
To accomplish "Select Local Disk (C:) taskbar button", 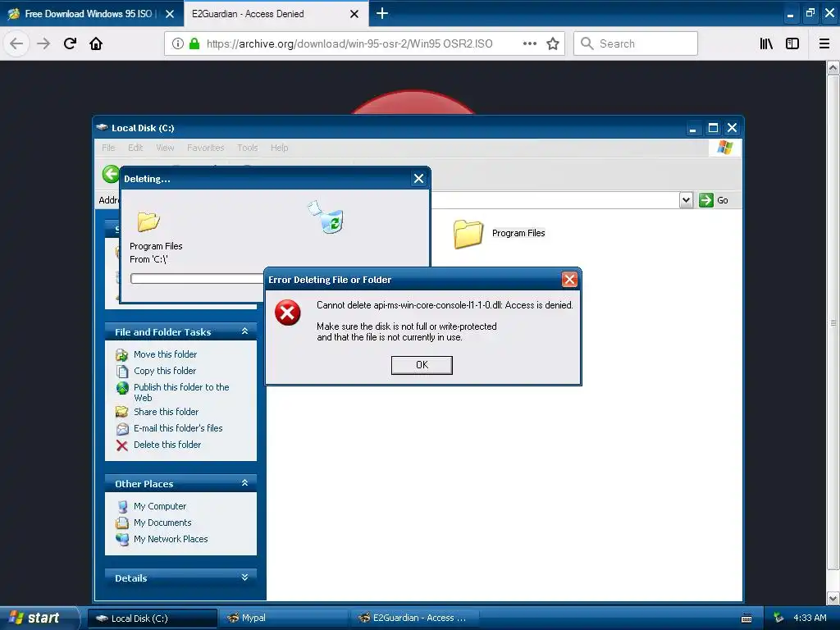I will tap(153, 619).
